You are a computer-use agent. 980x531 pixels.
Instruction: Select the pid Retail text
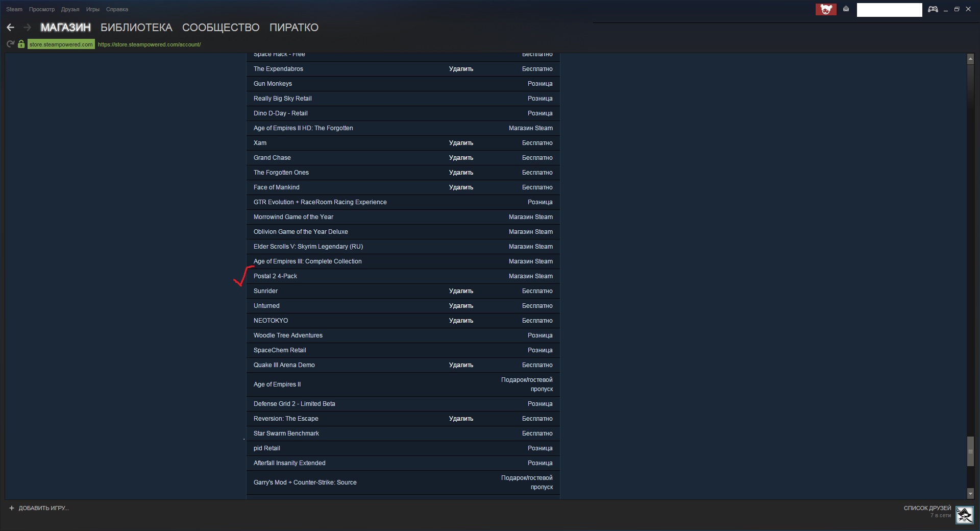pyautogui.click(x=266, y=448)
